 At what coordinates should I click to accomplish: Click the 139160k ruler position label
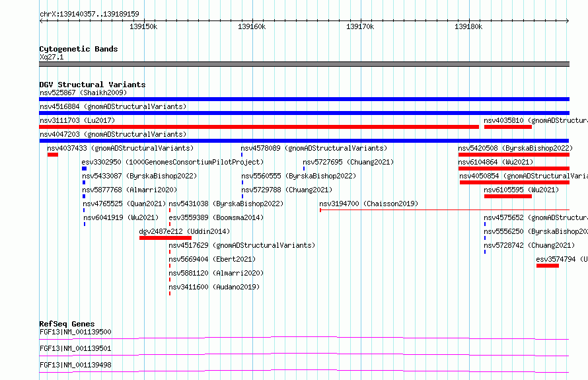point(252,26)
